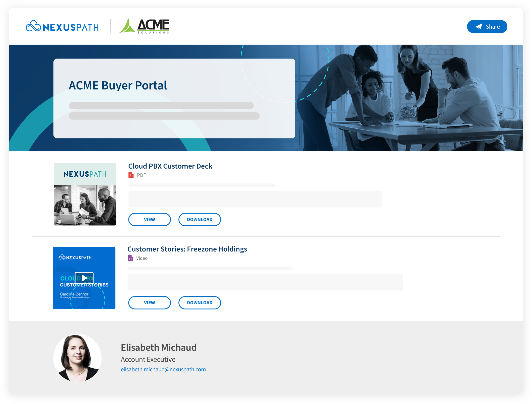This screenshot has width=532, height=404.
Task: Email elisabeth.michaud@nexuspath.com
Action: (x=163, y=369)
